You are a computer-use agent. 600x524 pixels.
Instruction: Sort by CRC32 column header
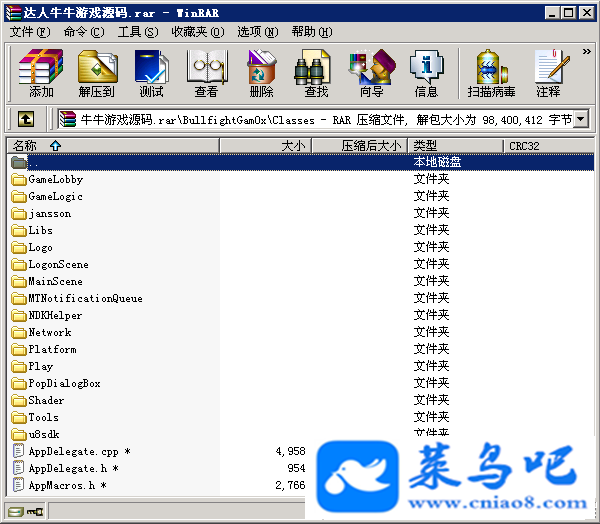coord(549,146)
